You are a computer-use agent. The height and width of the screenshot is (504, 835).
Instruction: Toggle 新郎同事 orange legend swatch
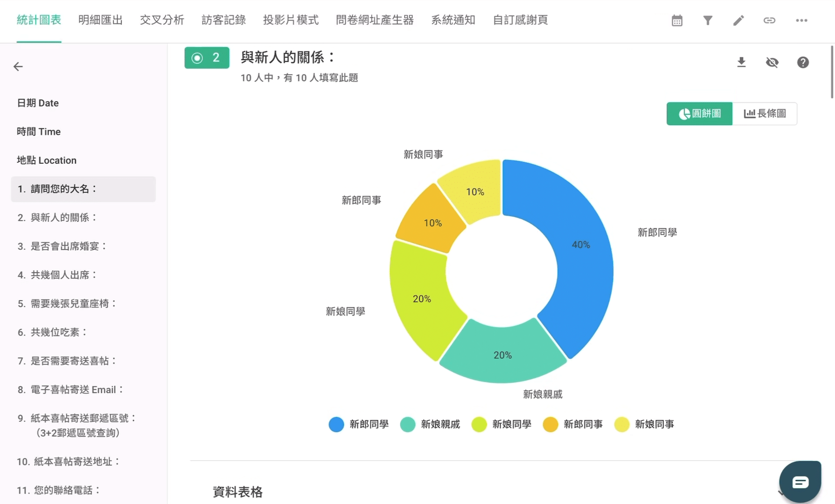[x=551, y=424]
